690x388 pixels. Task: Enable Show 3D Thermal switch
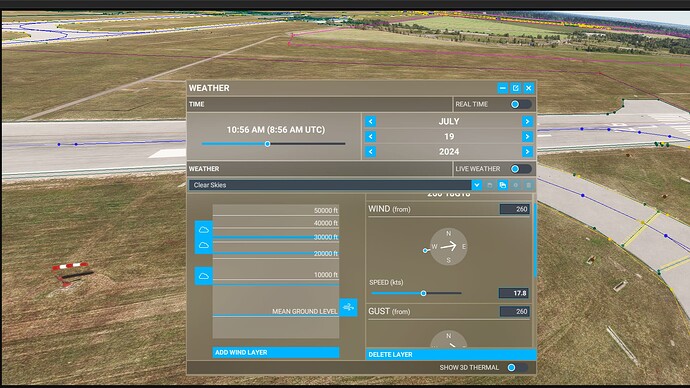517,367
